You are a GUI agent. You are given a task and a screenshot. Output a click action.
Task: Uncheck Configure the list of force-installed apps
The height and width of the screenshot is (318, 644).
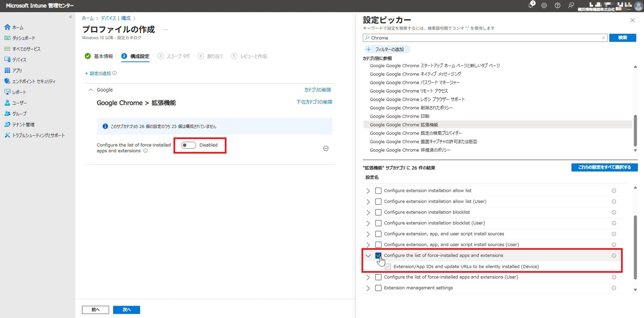(x=378, y=256)
